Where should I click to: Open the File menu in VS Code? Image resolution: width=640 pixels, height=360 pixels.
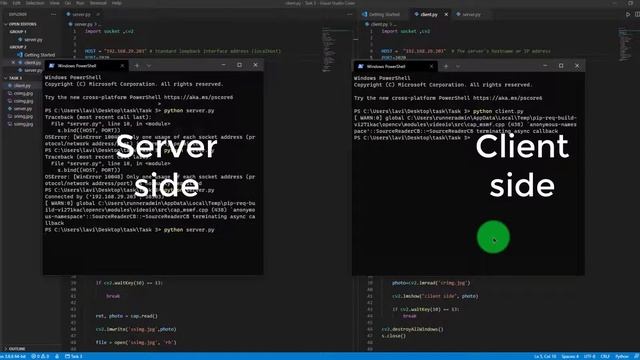5,3
